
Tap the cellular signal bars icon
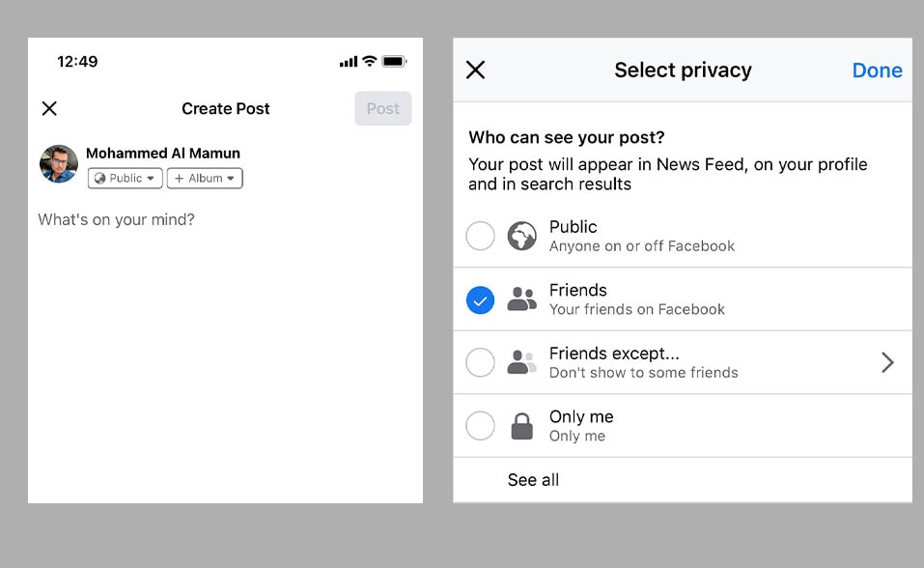click(x=349, y=62)
